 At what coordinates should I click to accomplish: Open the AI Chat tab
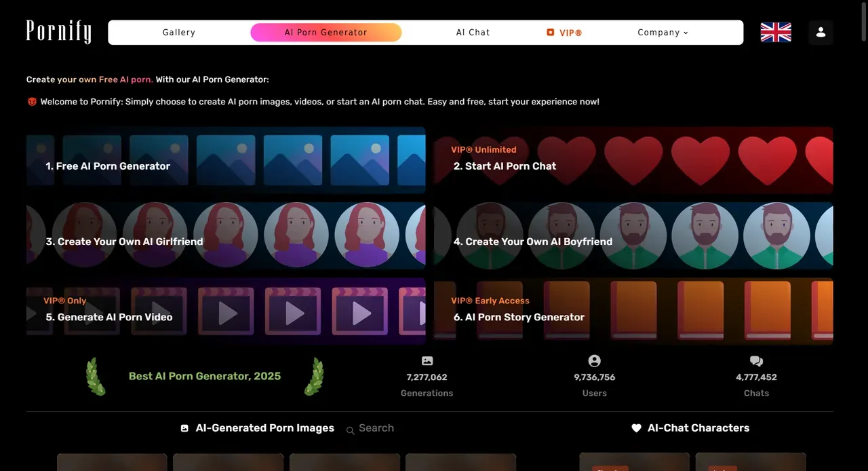[x=473, y=33]
